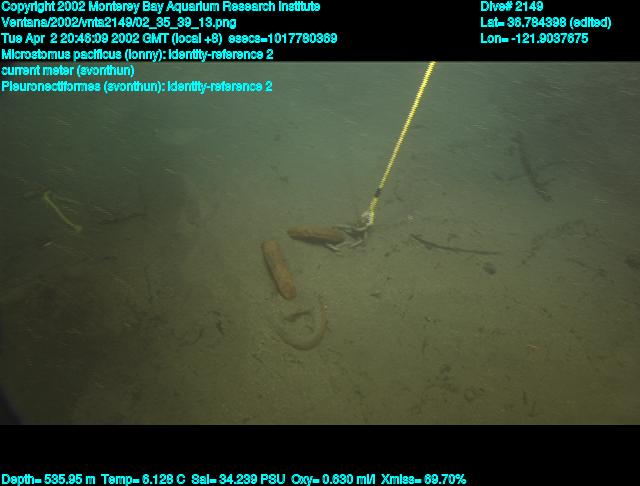Click the curled eel-like fish below the cylinders
This screenshot has width=640, height=486.
304,328
